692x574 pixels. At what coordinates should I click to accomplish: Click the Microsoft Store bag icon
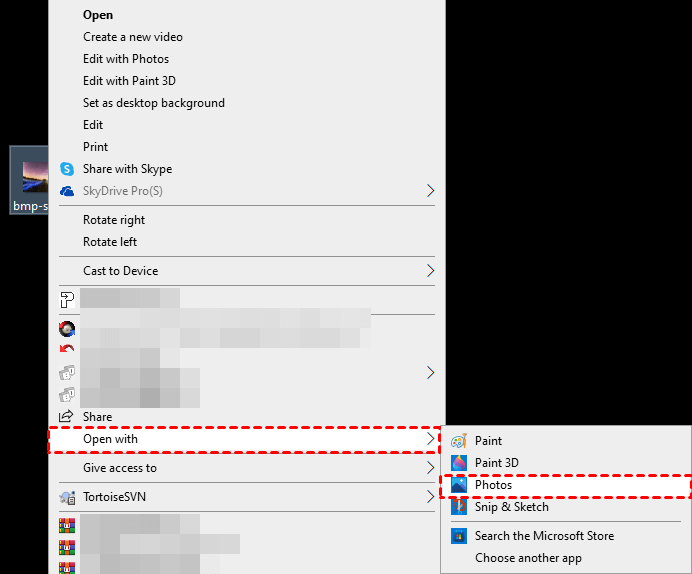point(459,536)
